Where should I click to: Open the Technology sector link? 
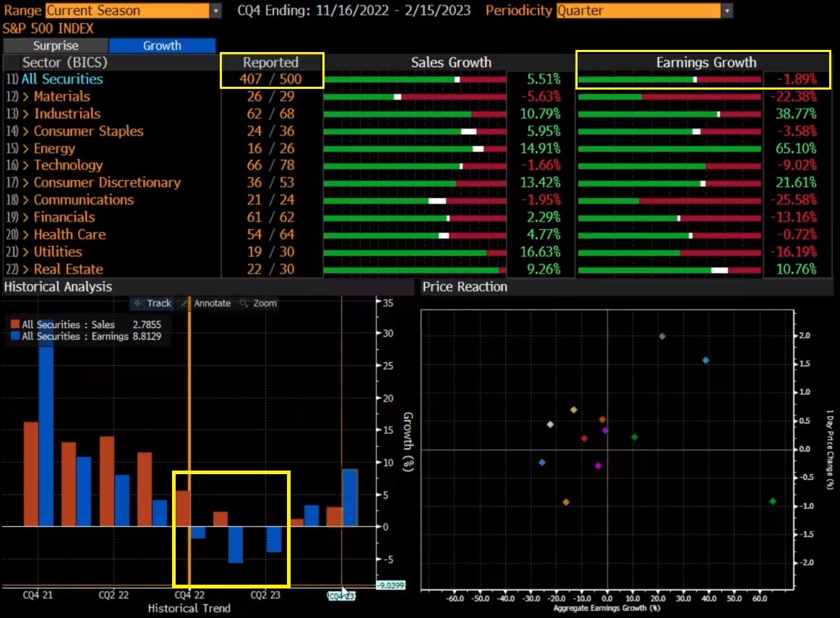coord(68,166)
